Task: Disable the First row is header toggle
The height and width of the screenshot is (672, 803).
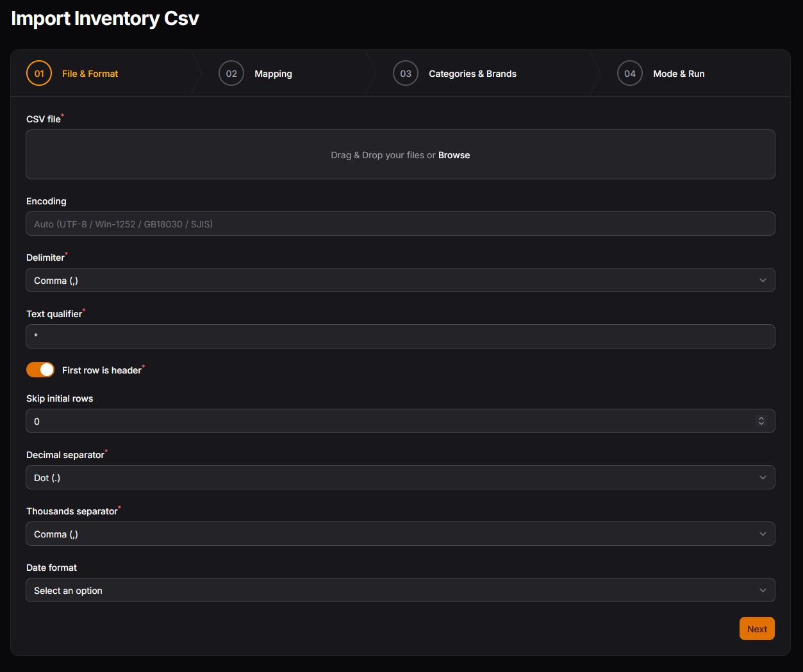Action: [x=40, y=370]
